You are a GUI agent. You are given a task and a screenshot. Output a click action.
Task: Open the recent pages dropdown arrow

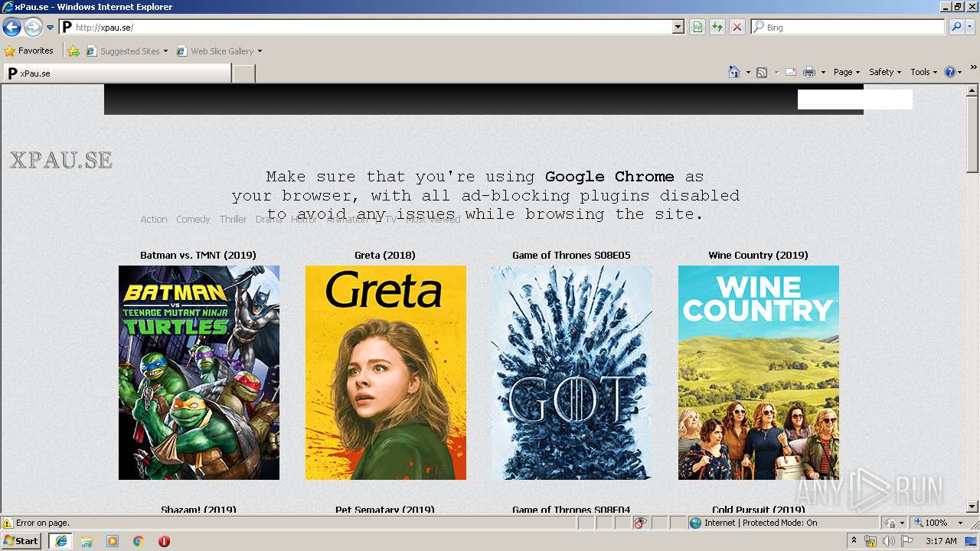click(x=51, y=28)
